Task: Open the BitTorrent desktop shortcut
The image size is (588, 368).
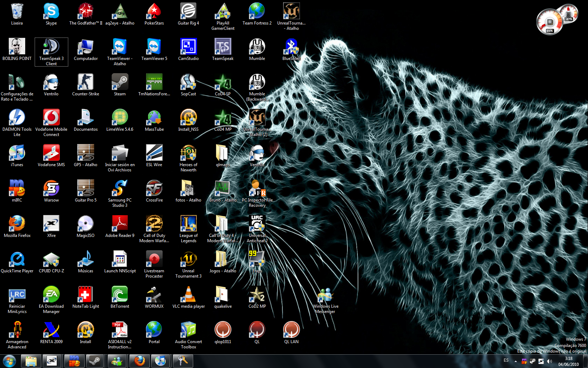Action: (120, 295)
